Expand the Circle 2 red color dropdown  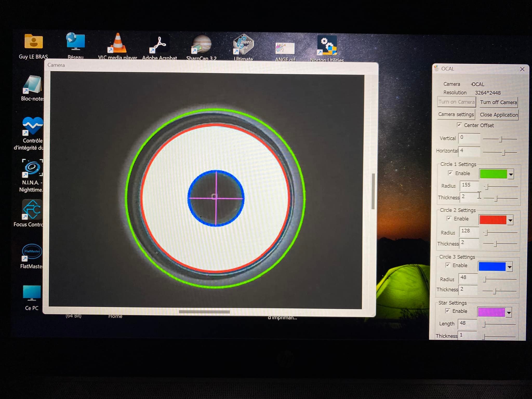pyautogui.click(x=510, y=220)
